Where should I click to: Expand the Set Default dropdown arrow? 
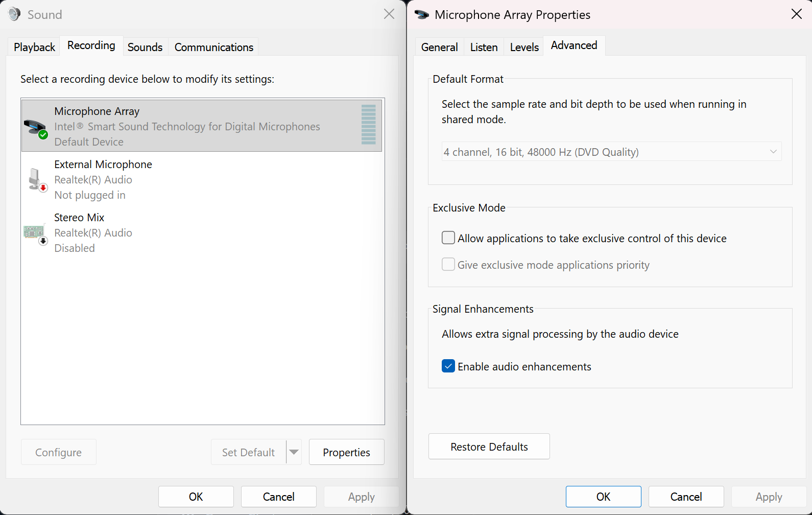(x=294, y=452)
